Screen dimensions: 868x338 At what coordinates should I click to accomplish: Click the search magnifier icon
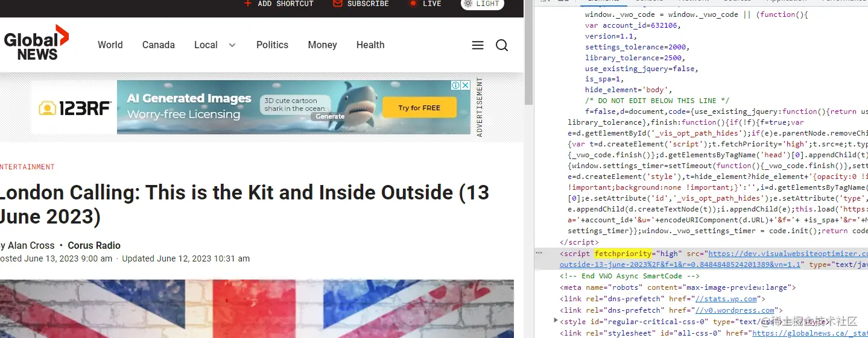tap(502, 45)
